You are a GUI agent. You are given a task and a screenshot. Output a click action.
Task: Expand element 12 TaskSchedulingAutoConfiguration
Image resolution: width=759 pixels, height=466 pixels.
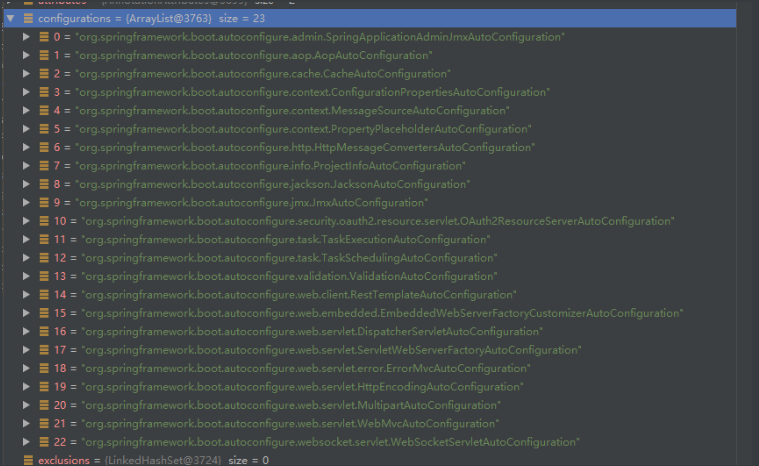(x=26, y=257)
